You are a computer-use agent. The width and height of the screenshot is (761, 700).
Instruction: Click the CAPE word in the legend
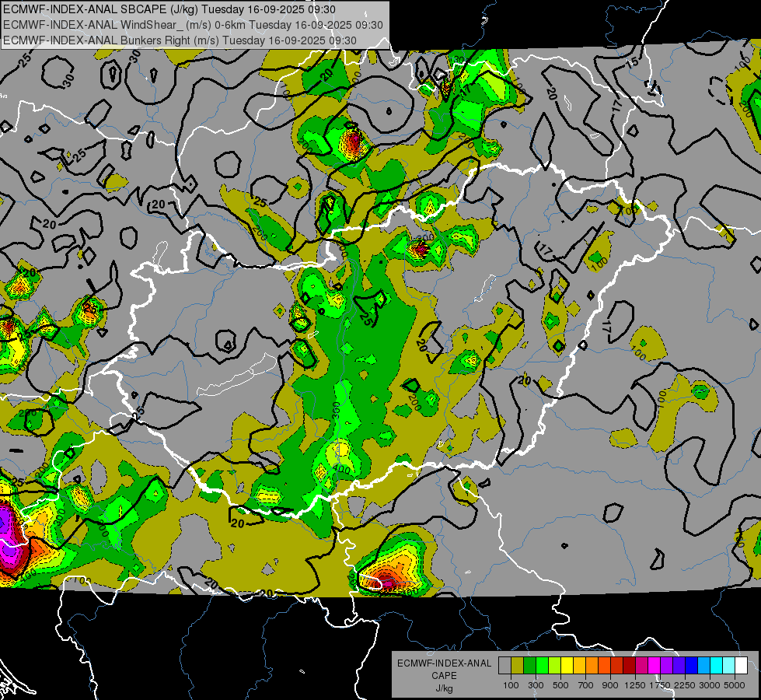(x=444, y=675)
